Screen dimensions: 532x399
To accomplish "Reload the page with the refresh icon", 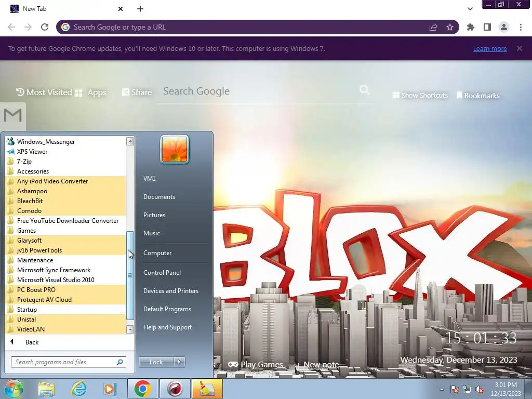I will tap(45, 27).
